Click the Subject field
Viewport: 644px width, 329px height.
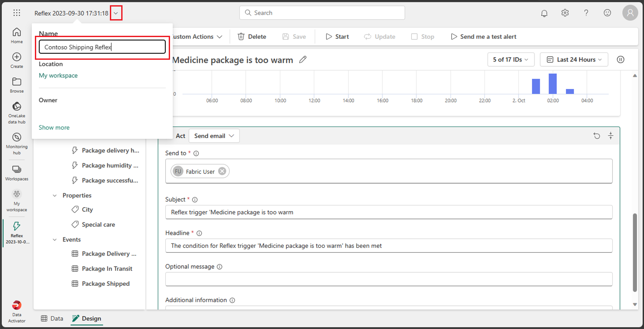tap(389, 212)
